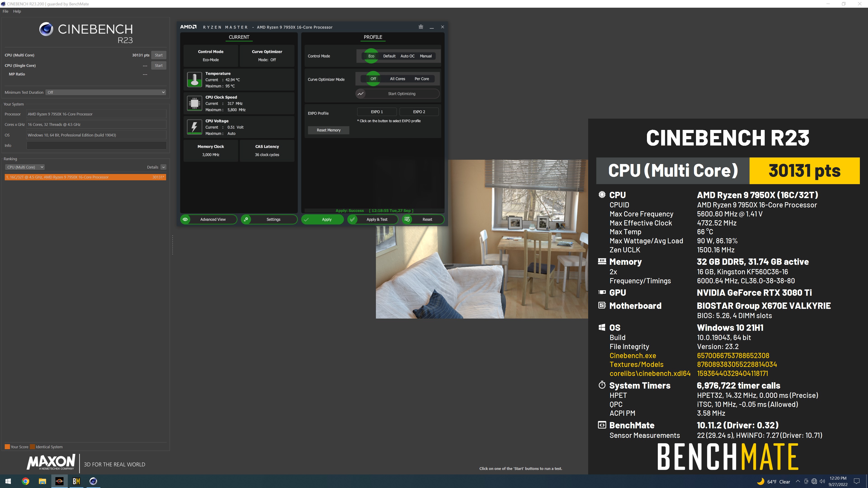Click the CPU Voltage lightning icon
The height and width of the screenshot is (488, 868).
(194, 127)
